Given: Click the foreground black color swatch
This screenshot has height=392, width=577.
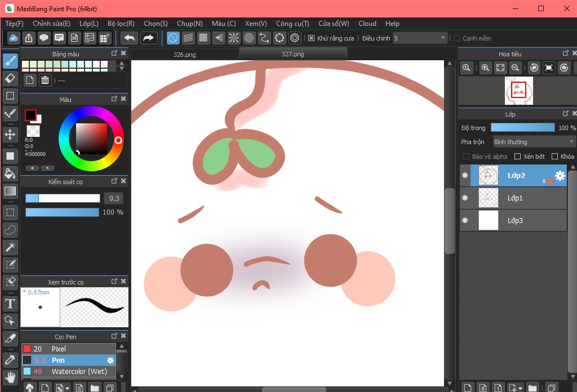Looking at the screenshot, I should click(30, 115).
